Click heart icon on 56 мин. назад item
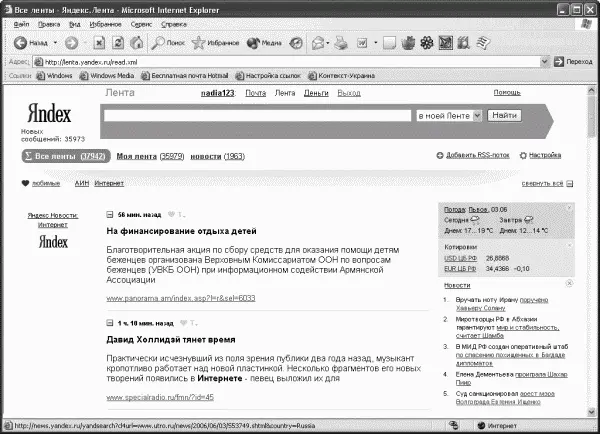The image size is (600, 434). point(171,214)
